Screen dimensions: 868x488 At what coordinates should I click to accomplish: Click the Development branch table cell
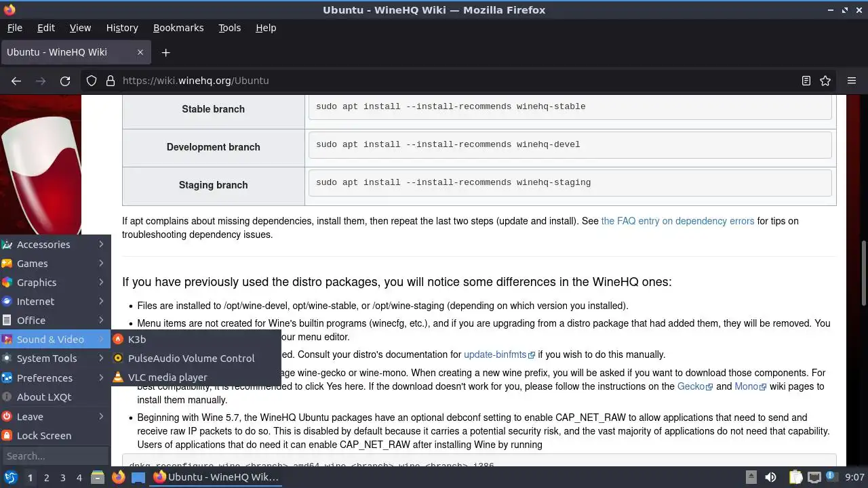(214, 147)
